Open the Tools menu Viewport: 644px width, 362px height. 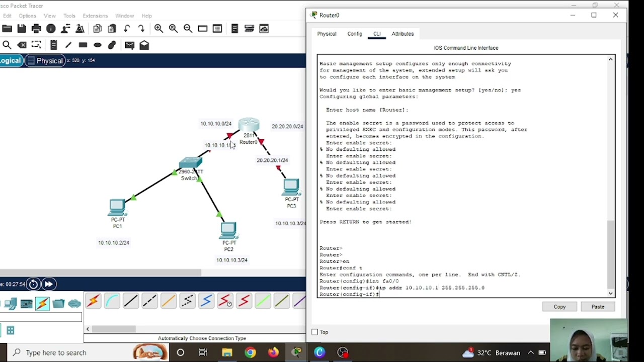point(69,16)
